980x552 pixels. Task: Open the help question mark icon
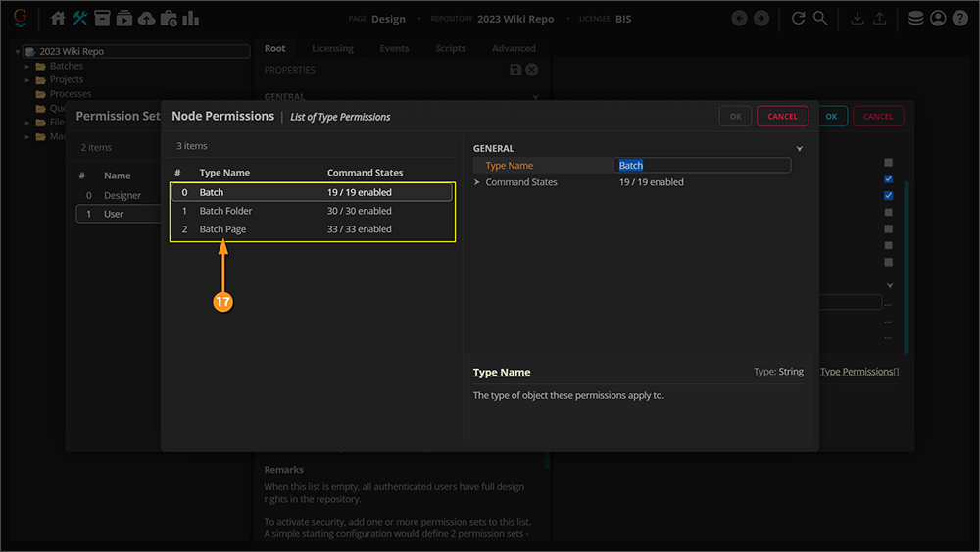click(959, 19)
